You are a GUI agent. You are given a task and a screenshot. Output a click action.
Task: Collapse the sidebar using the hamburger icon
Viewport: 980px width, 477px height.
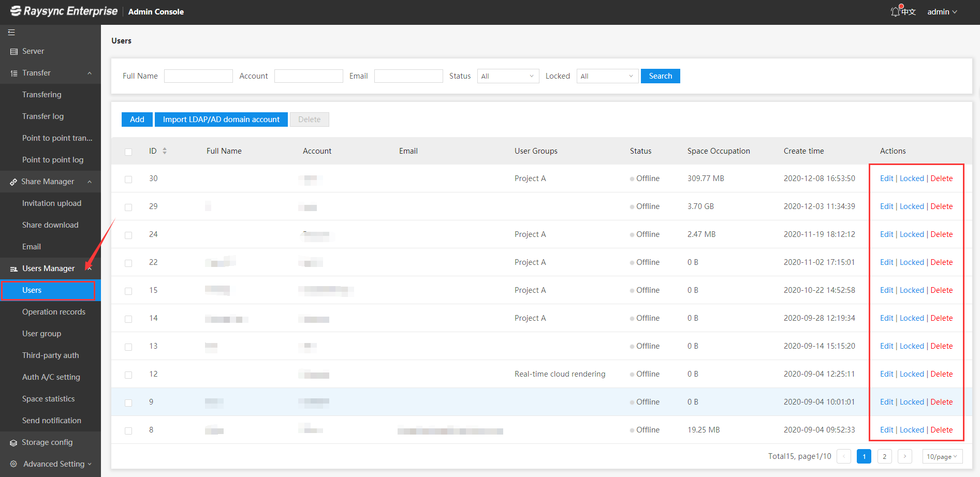(x=11, y=32)
